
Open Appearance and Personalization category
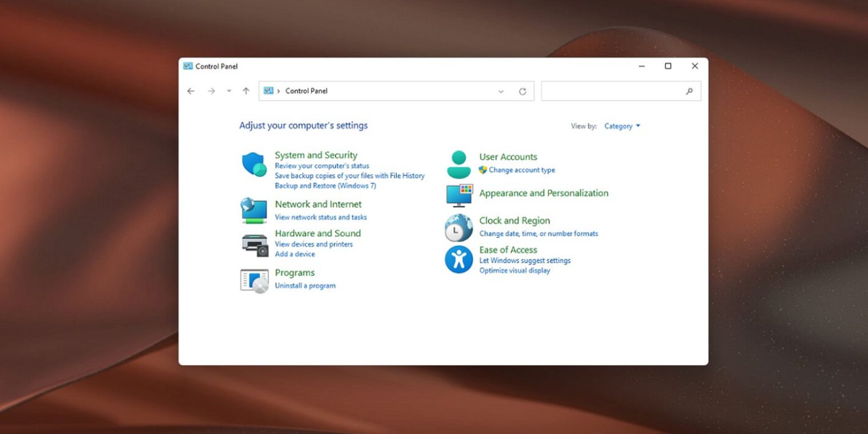tap(544, 193)
